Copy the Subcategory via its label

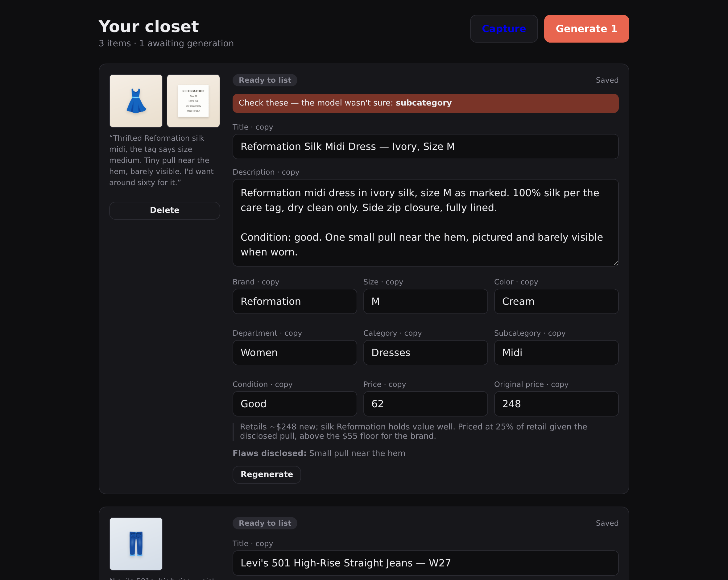point(530,333)
